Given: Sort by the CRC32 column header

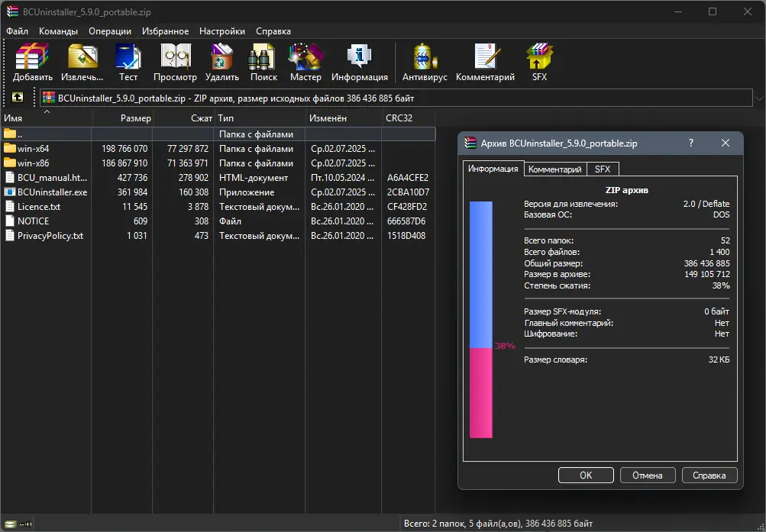Looking at the screenshot, I should click(409, 118).
